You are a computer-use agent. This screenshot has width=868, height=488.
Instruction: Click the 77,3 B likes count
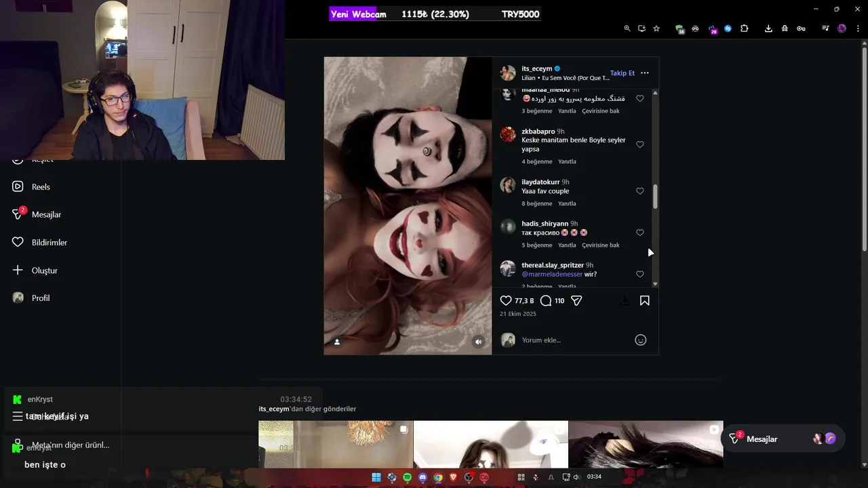[524, 301]
